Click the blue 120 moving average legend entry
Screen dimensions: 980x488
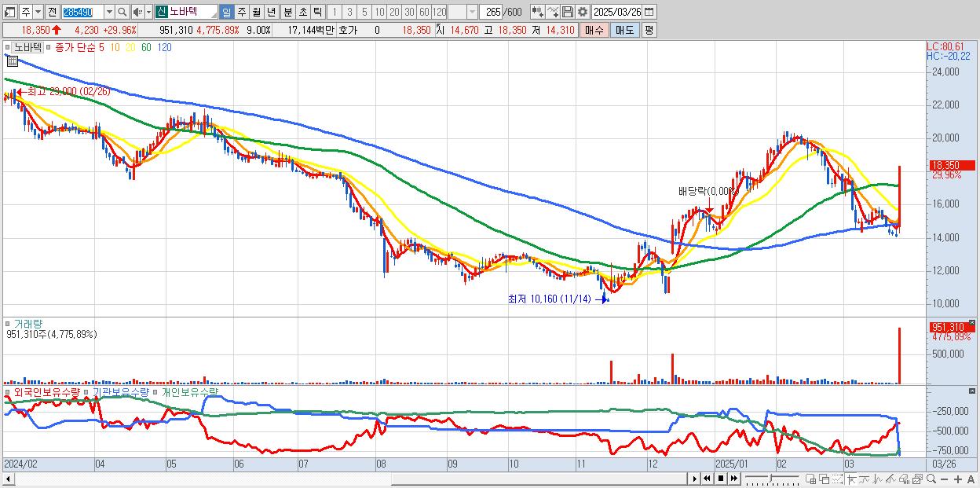pos(165,47)
